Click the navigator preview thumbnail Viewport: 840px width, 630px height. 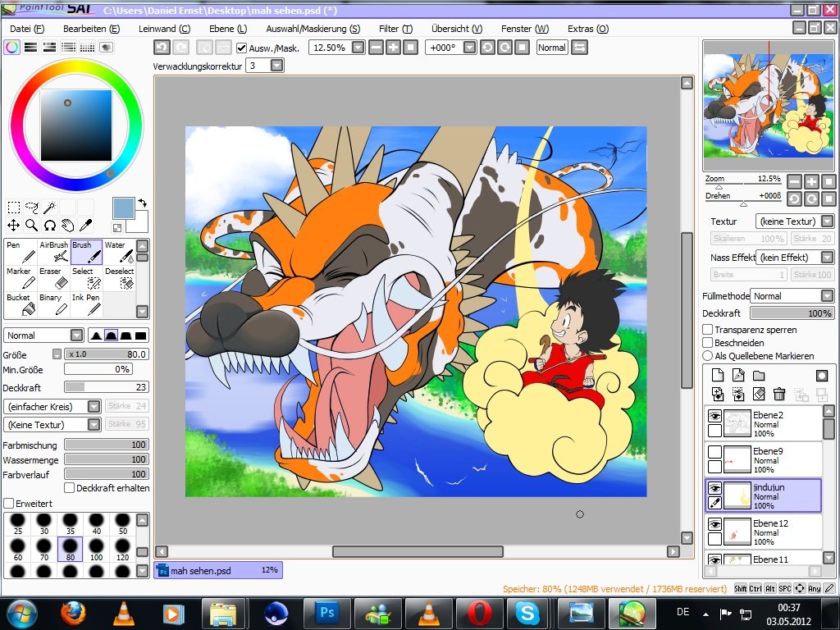tap(769, 106)
